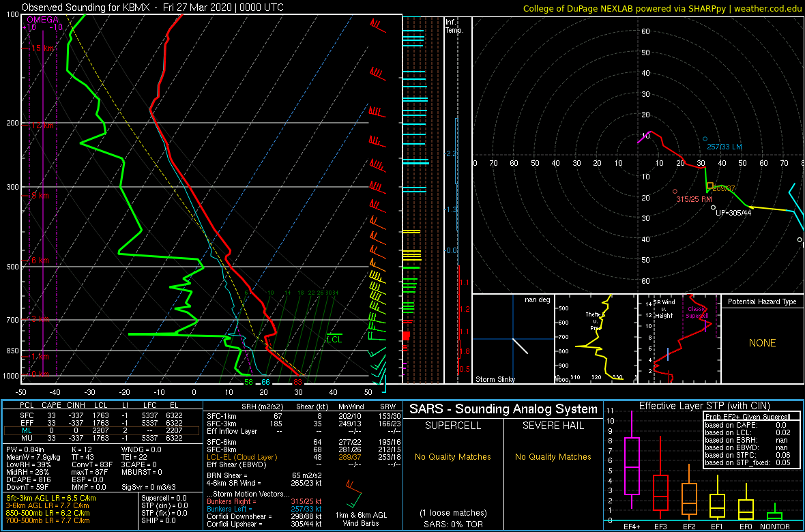
Task: Select the "15 km" height marker
Action: [x=41, y=48]
